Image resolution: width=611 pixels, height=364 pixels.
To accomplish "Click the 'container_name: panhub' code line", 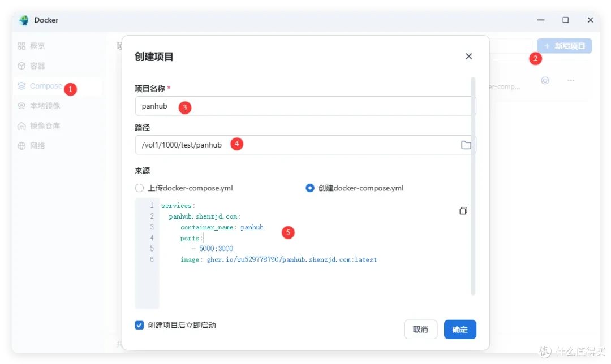I will pos(222,227).
